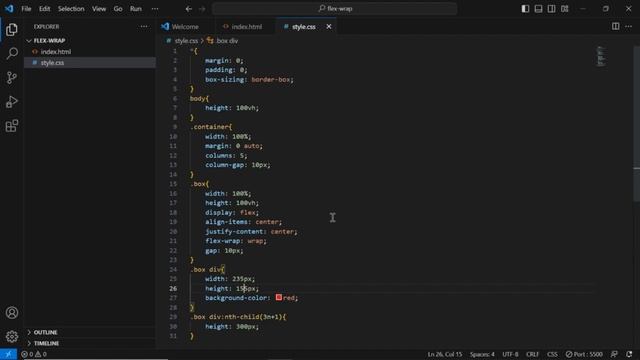Viewport: 640px width, 360px height.
Task: Open the Manage gear icon
Action: (x=12, y=336)
